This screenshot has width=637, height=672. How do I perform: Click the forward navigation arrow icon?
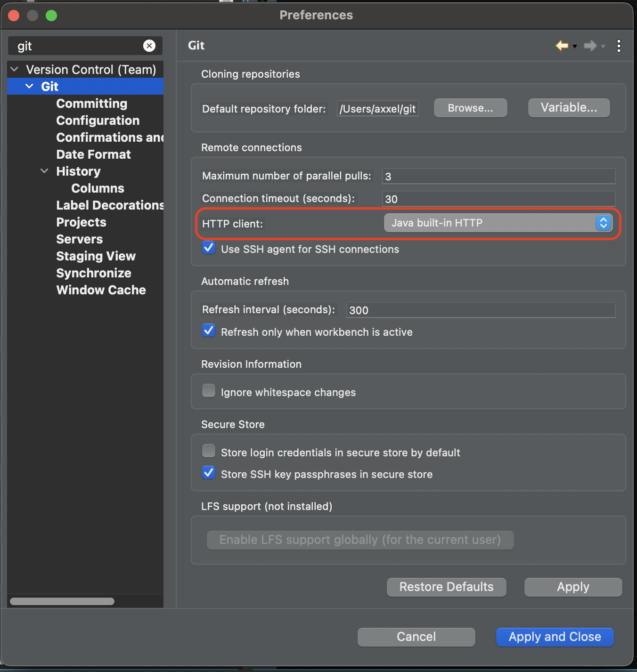point(589,46)
